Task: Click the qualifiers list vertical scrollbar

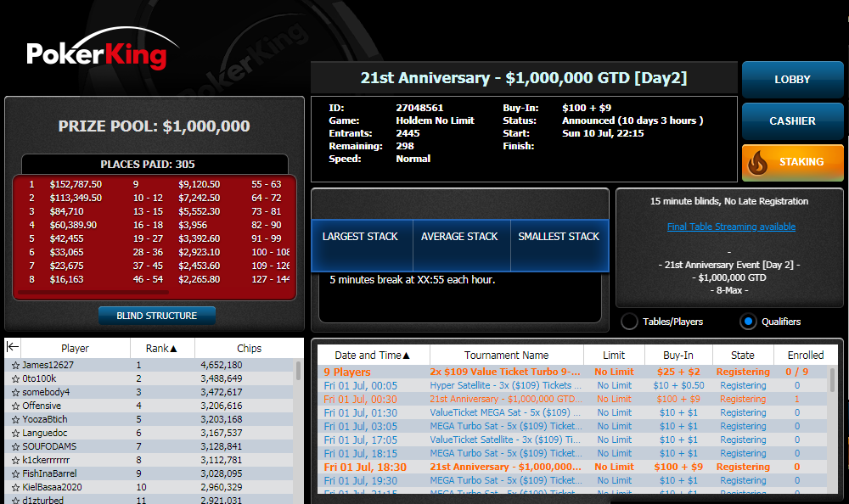Action: tap(832, 379)
